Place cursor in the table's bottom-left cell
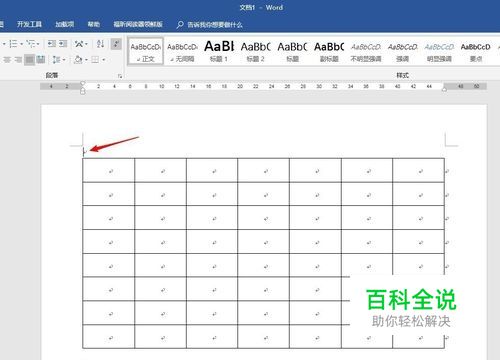 click(x=109, y=337)
